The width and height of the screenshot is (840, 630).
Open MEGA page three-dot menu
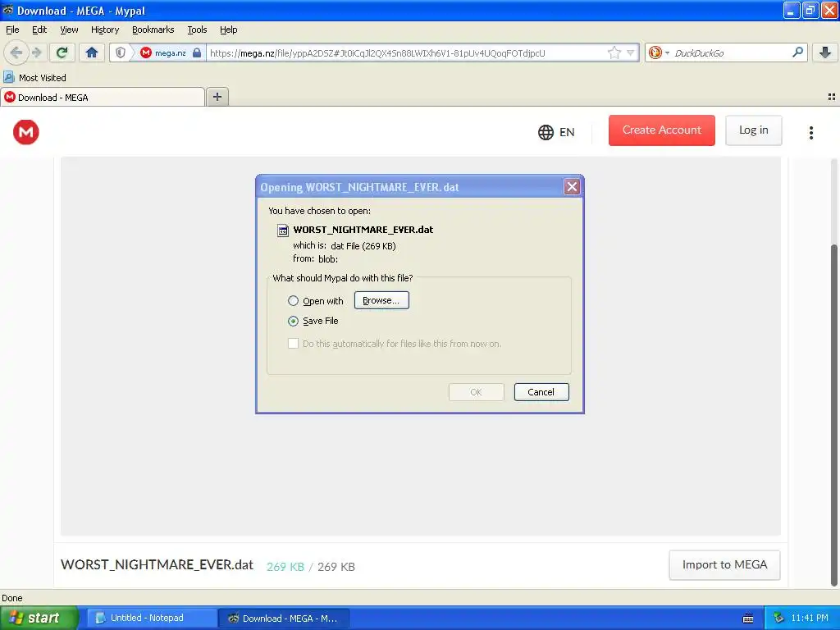811,132
